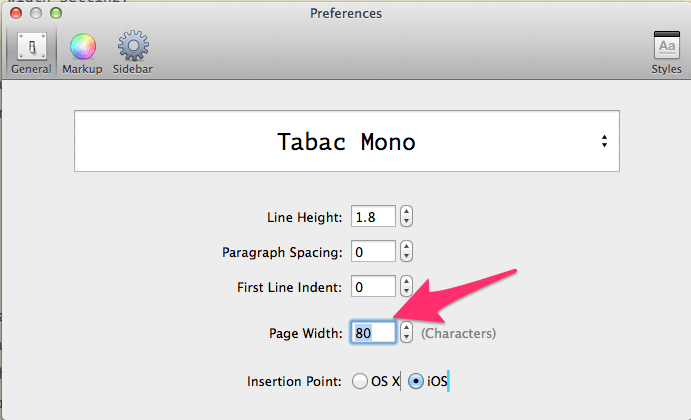Switch to the Markup color wheel pane
Image resolution: width=691 pixels, height=420 pixels.
(x=82, y=53)
